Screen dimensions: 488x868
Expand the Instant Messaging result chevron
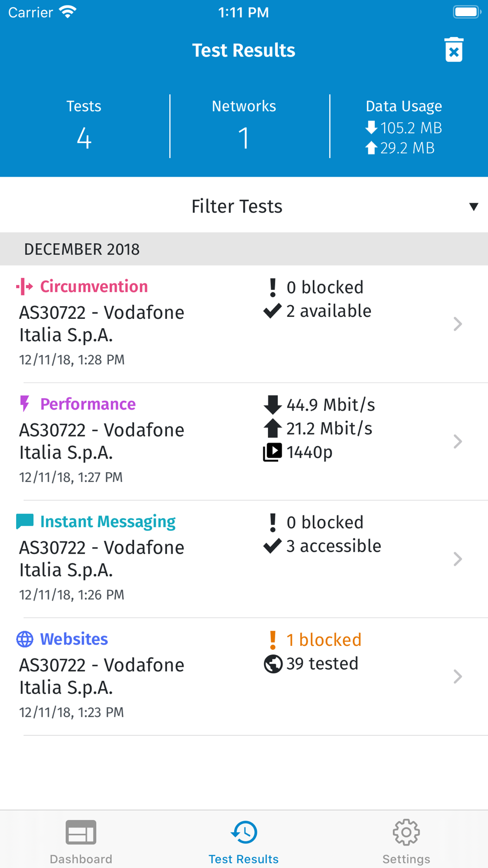tap(457, 559)
